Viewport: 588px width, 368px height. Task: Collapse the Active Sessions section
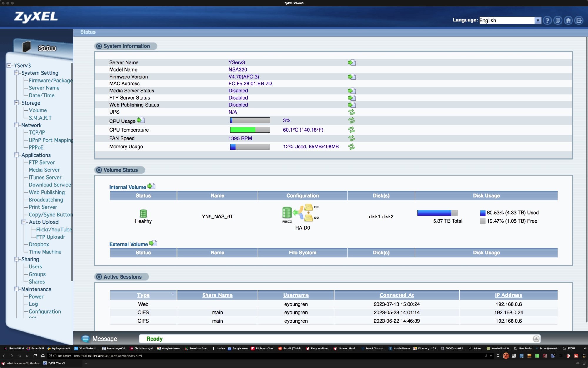pyautogui.click(x=99, y=277)
